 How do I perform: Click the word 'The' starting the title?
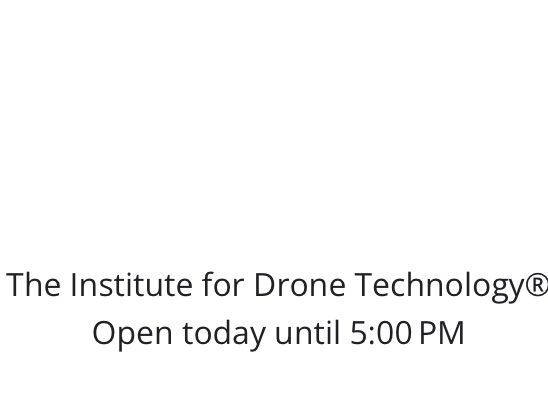pyautogui.click(x=34, y=284)
